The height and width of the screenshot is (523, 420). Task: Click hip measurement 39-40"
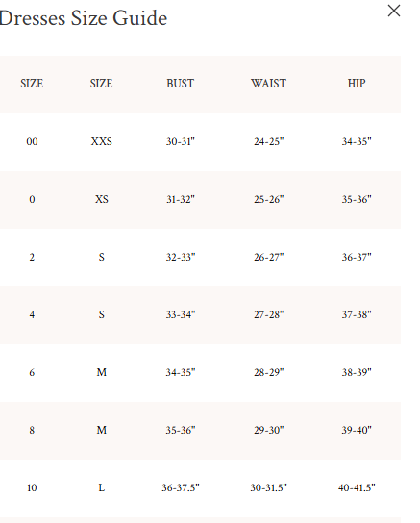[357, 430]
